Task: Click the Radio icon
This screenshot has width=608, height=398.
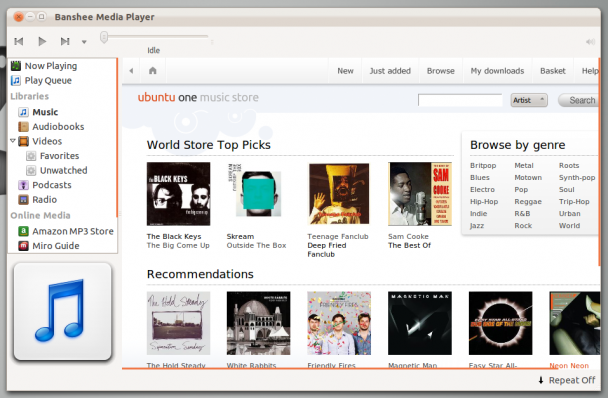Action: click(23, 200)
